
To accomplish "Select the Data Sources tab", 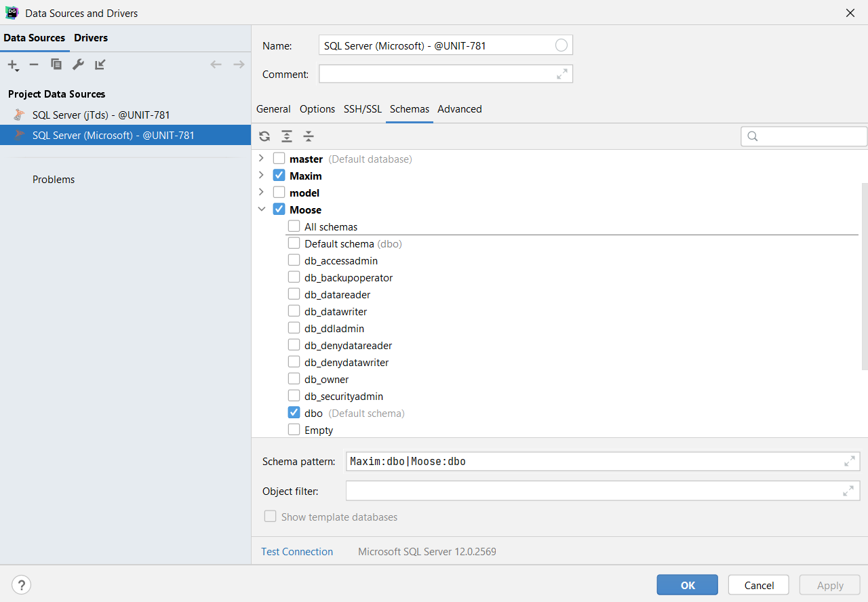I will pos(35,38).
